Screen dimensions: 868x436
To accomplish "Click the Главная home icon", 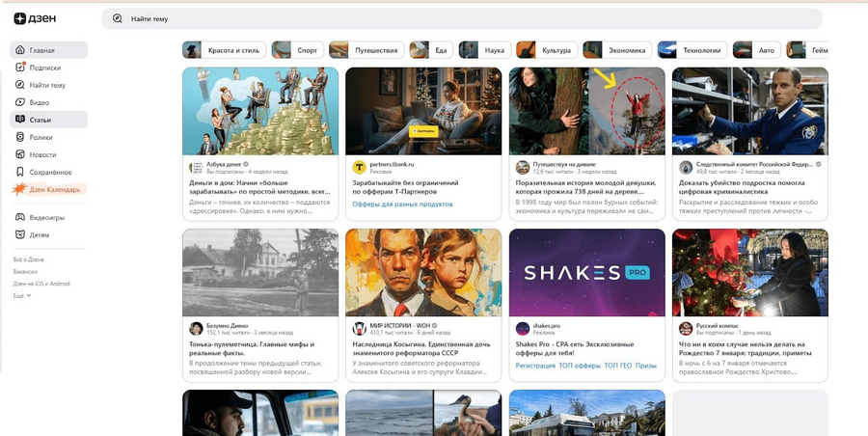I will coord(20,50).
